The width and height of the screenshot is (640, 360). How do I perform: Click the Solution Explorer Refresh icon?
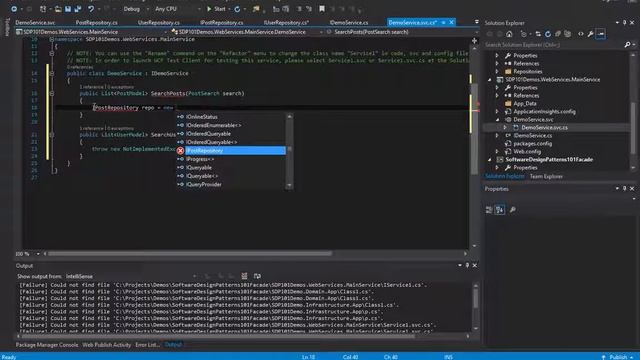click(x=548, y=34)
